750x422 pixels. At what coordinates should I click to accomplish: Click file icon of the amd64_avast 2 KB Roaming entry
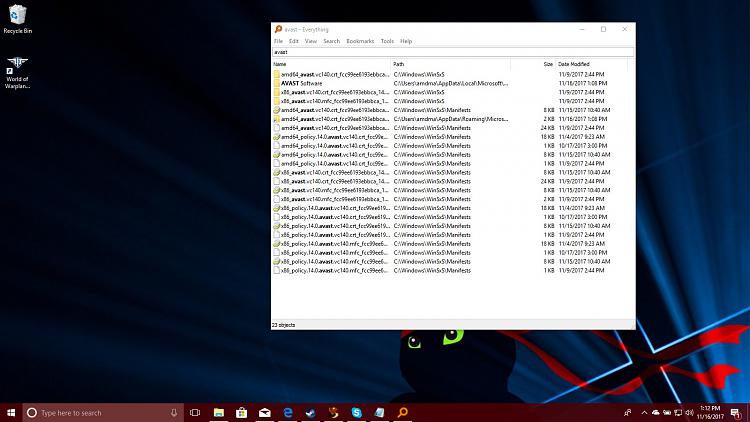click(x=276, y=119)
